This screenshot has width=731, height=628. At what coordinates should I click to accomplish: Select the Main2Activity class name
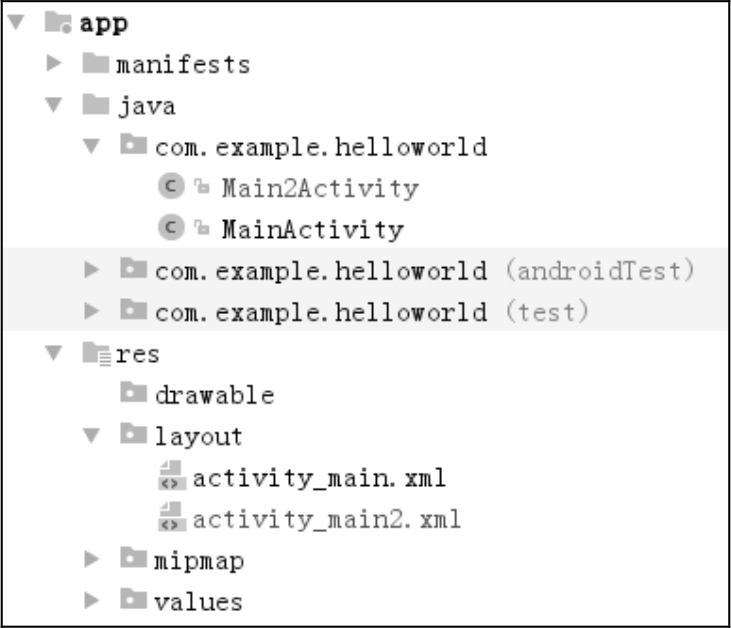click(x=320, y=188)
